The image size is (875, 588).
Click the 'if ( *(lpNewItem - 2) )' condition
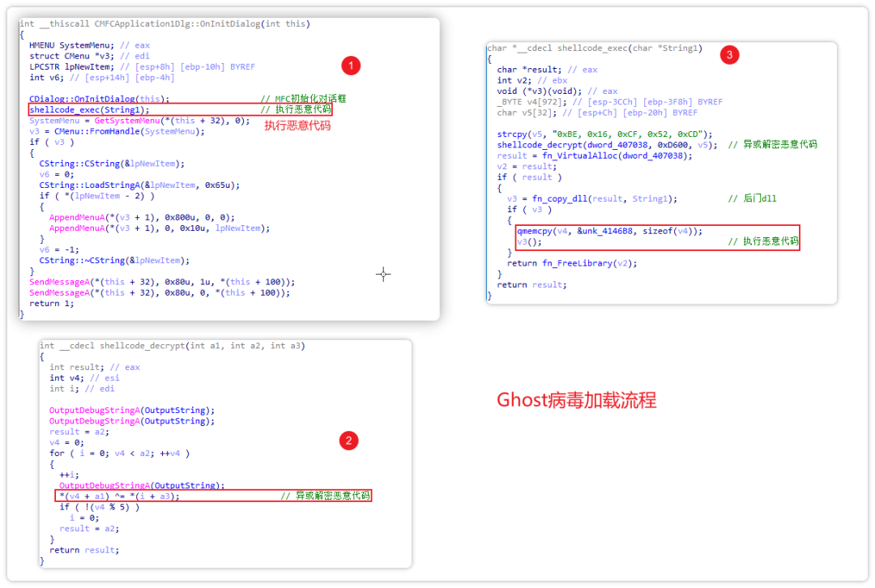point(96,196)
